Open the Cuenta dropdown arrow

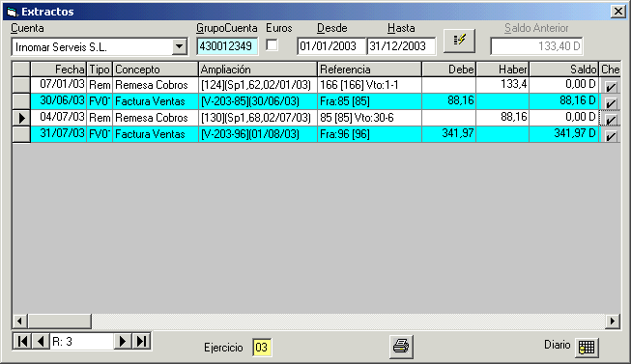click(179, 46)
